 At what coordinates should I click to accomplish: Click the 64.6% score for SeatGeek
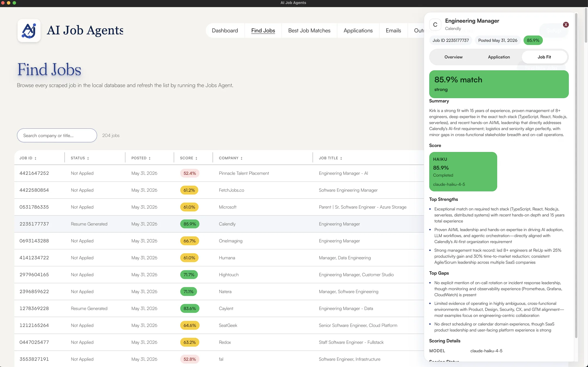point(190,325)
